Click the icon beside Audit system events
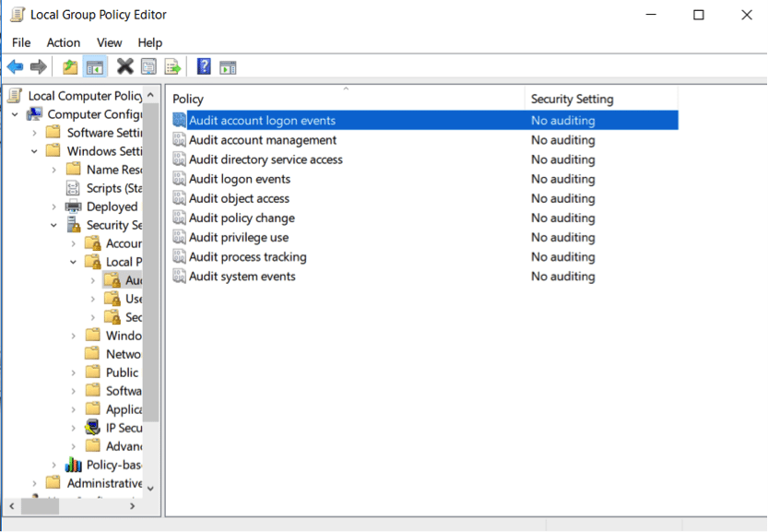 tap(180, 277)
